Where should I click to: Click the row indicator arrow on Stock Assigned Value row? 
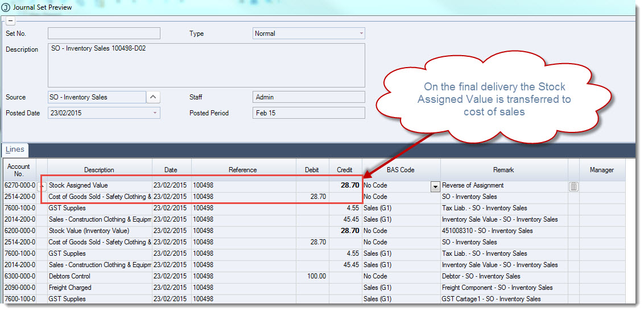click(42, 186)
